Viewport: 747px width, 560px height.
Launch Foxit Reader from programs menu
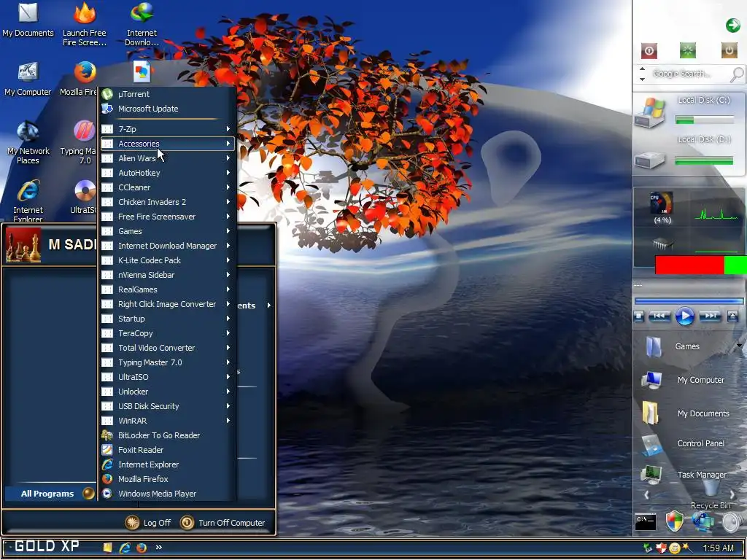click(167, 450)
